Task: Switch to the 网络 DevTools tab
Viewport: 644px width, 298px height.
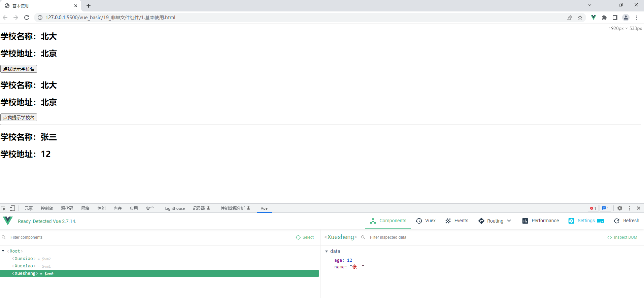Action: pos(86,208)
